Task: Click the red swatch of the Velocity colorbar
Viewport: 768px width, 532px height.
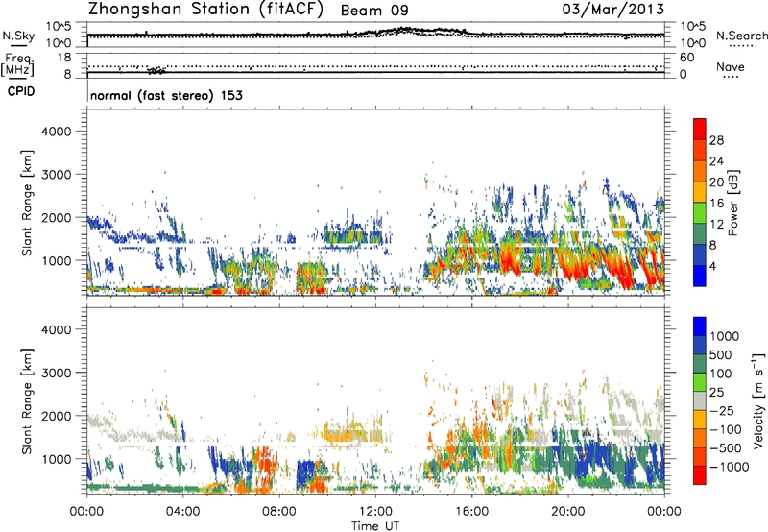Action: (x=700, y=475)
